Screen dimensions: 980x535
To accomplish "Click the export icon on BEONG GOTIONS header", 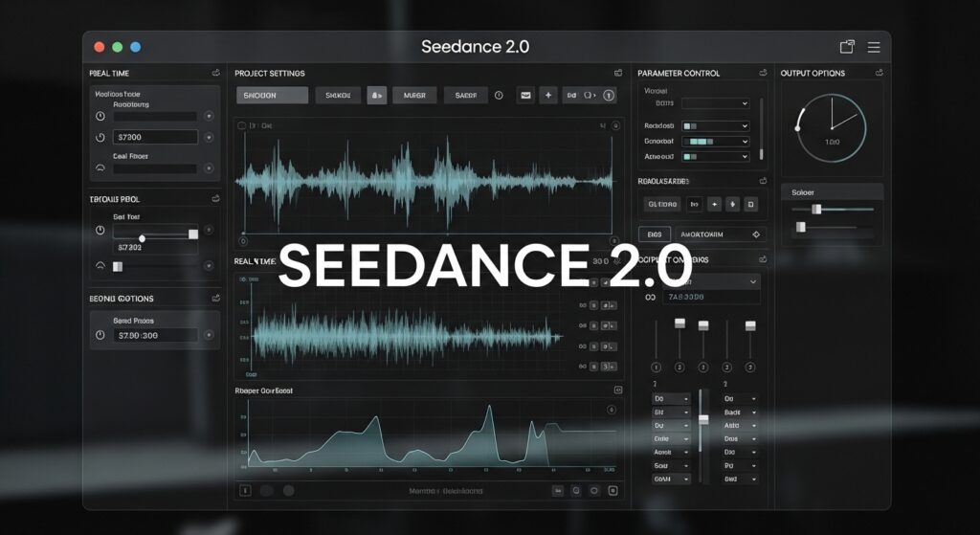I will [x=215, y=299].
